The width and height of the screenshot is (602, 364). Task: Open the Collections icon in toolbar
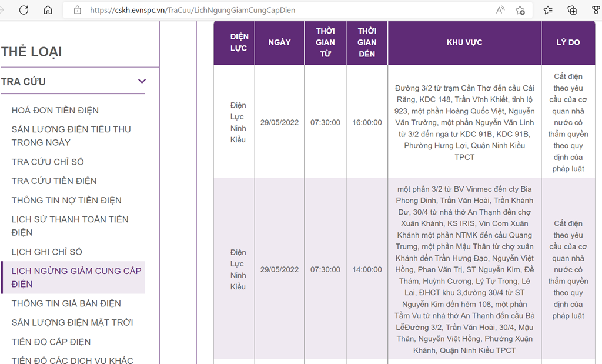coord(572,11)
